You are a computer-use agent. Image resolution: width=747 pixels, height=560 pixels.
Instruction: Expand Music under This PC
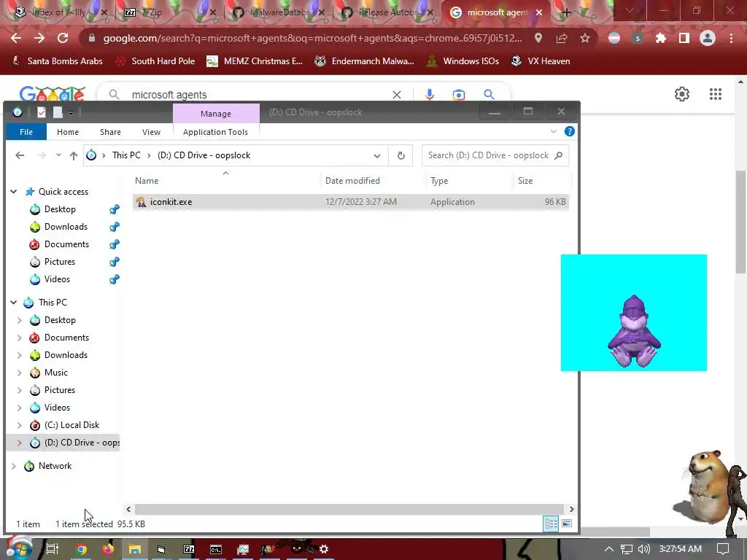pyautogui.click(x=20, y=373)
